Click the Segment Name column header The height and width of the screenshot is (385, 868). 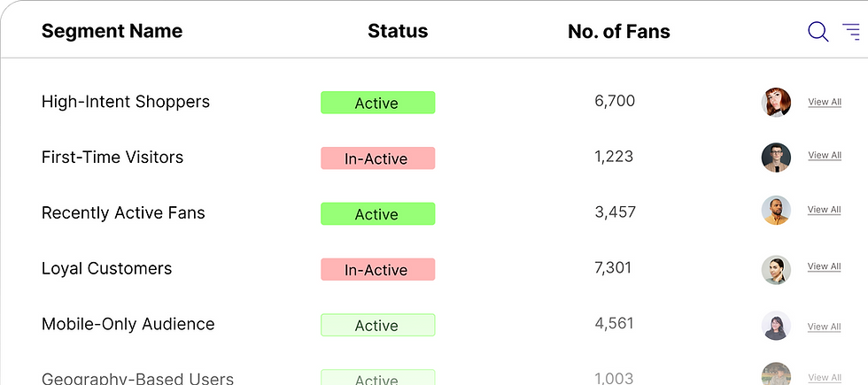tap(112, 32)
